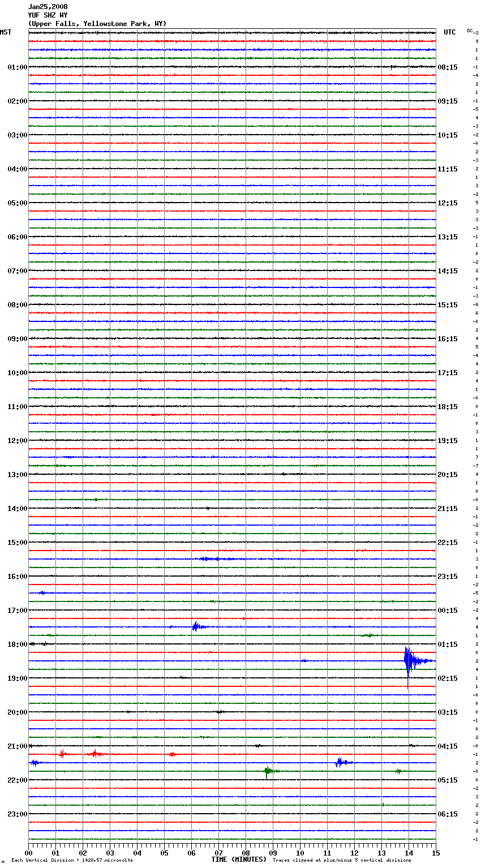Click the 12:15 UTC time label
The width and height of the screenshot is (481, 868).
pos(448,203)
